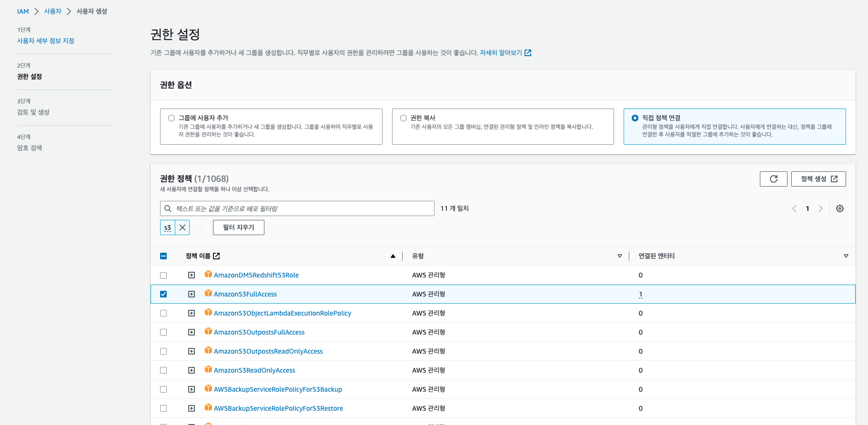Click 필터 지우기 button
Screen dimensions: 868x425
pyautogui.click(x=239, y=227)
